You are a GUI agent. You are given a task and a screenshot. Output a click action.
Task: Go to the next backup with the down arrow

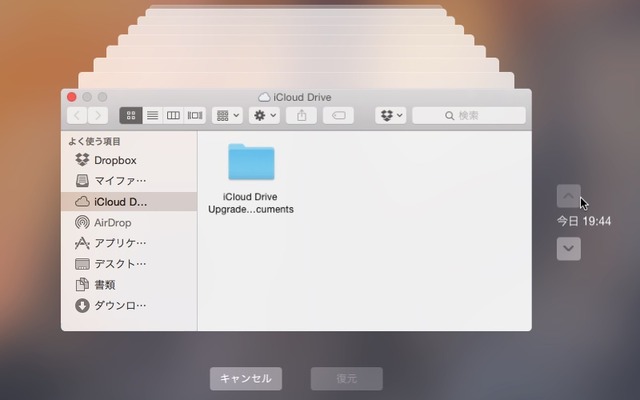[x=569, y=249]
